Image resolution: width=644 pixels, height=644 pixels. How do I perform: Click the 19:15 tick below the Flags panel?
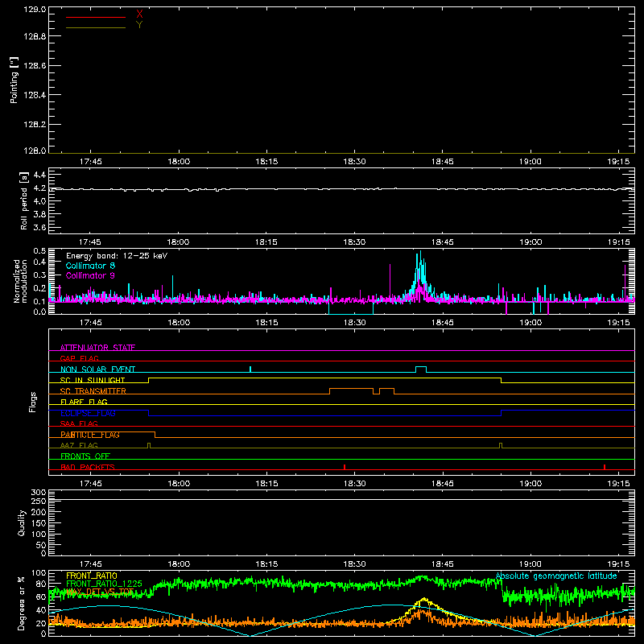click(x=618, y=484)
